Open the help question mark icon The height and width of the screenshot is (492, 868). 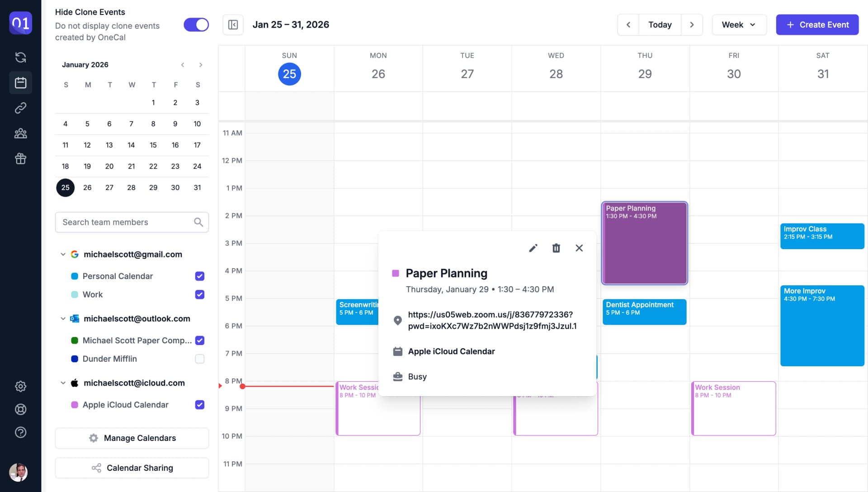pyautogui.click(x=20, y=432)
